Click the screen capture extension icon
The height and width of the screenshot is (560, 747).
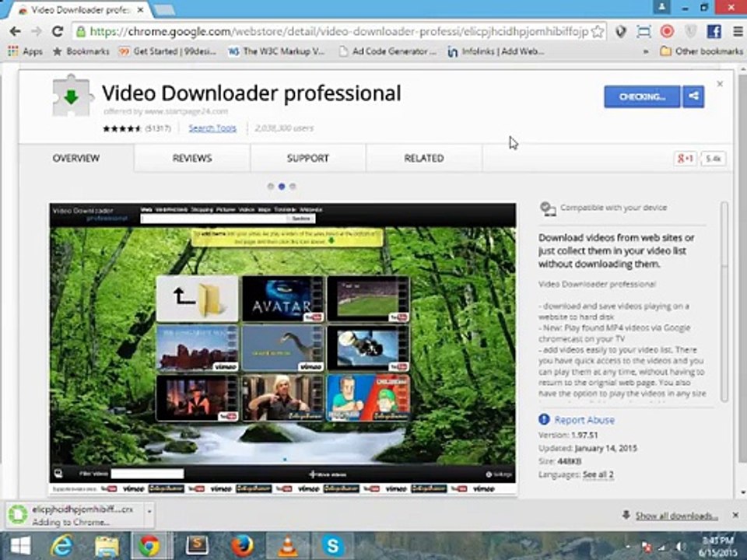tap(644, 32)
